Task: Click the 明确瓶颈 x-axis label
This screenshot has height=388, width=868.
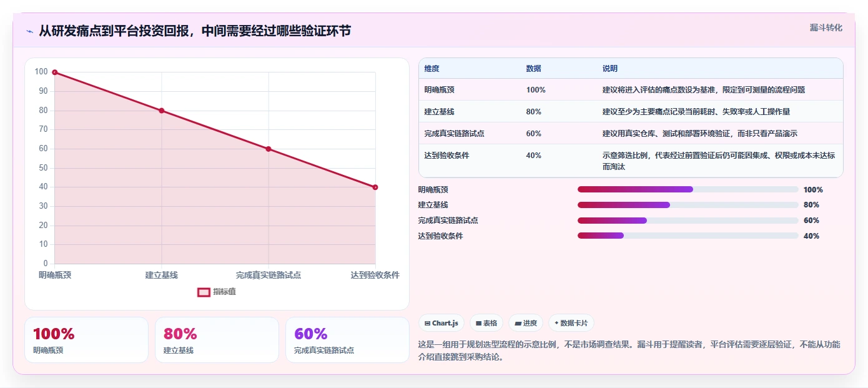Action: pos(55,275)
